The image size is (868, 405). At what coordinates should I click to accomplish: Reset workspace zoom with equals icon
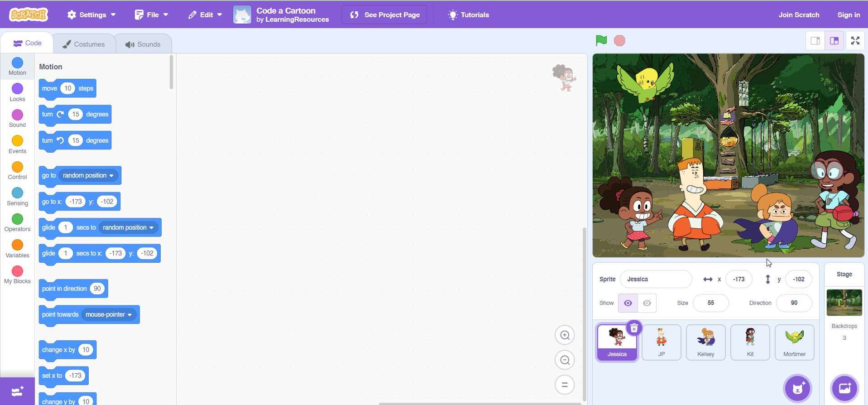pyautogui.click(x=565, y=385)
